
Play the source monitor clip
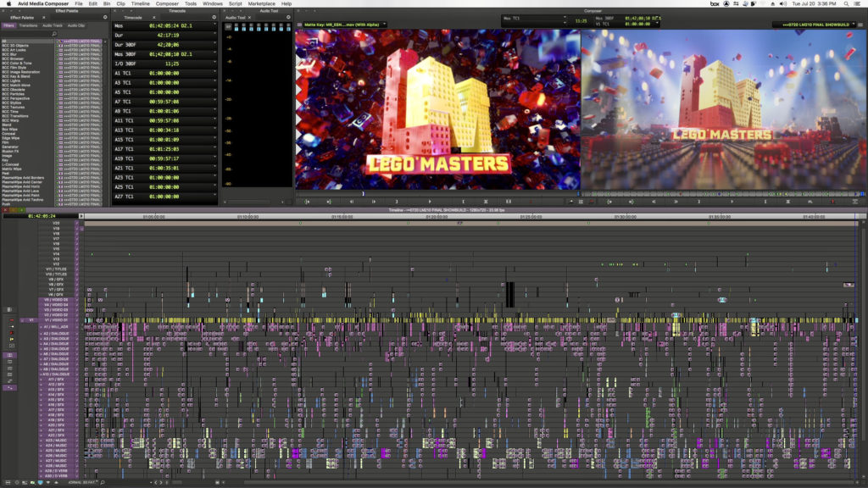click(430, 202)
